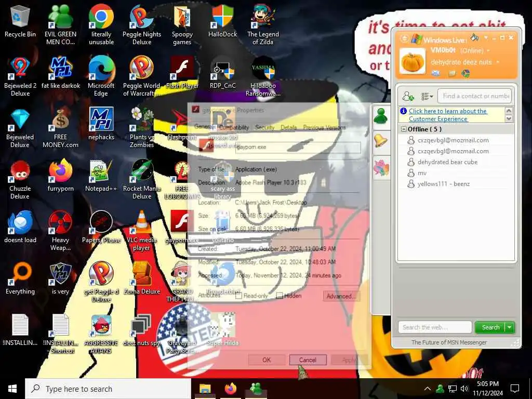The image size is (532, 399).
Task: Select AGGRESSIVE AVIANS desktop icon
Action: pos(101,334)
